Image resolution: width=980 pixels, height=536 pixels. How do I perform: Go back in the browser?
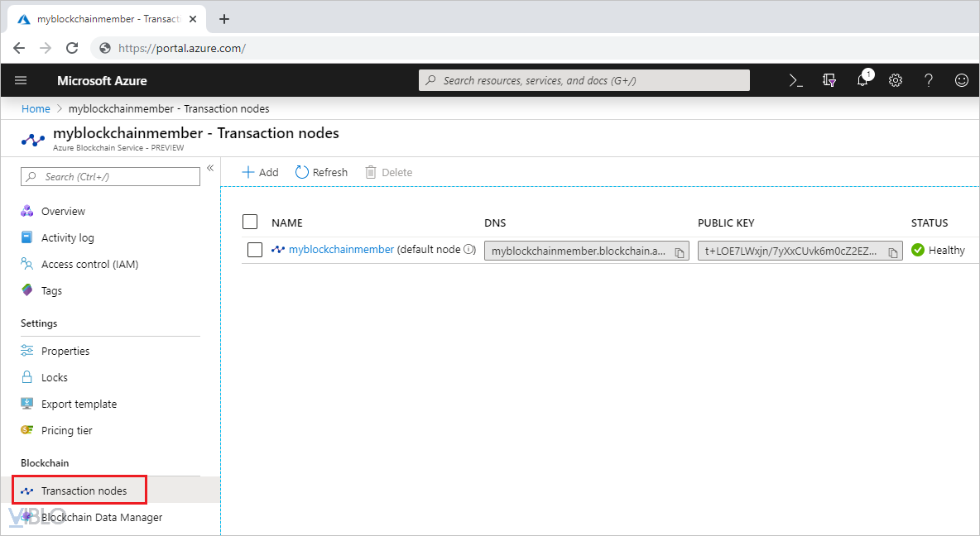click(x=19, y=48)
